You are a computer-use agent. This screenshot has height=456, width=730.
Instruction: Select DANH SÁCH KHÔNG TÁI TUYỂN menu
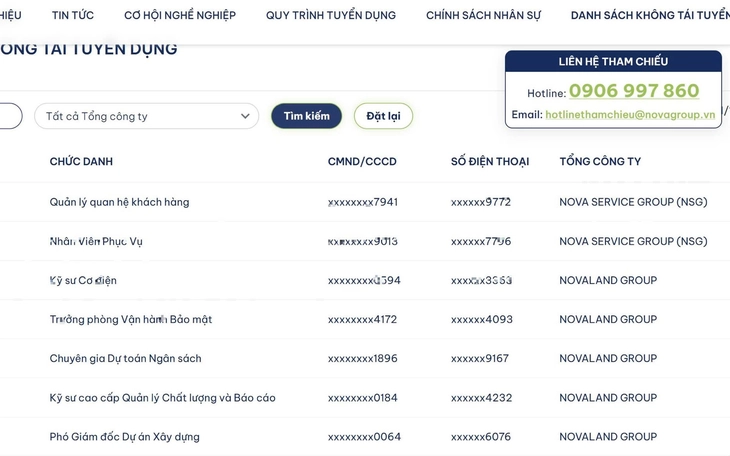pos(650,15)
